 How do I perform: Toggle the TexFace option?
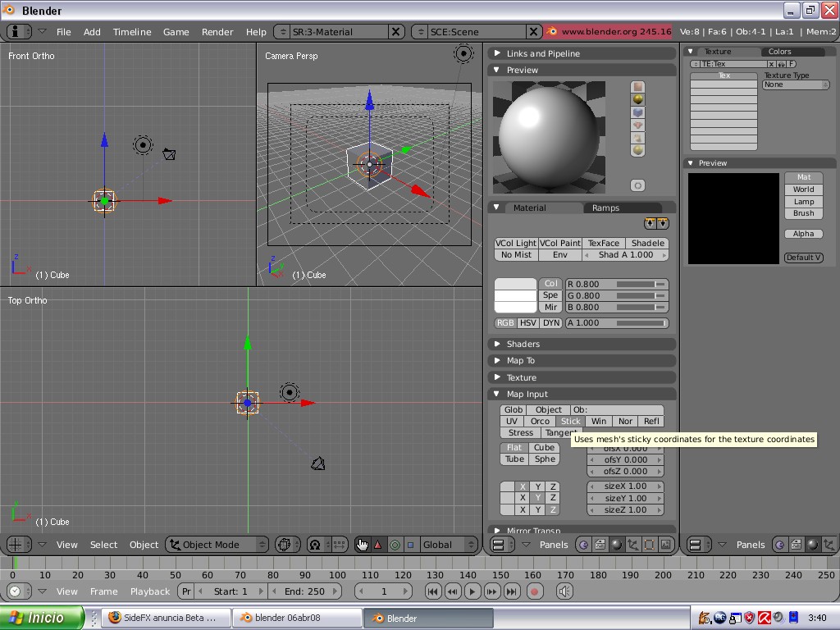(604, 243)
